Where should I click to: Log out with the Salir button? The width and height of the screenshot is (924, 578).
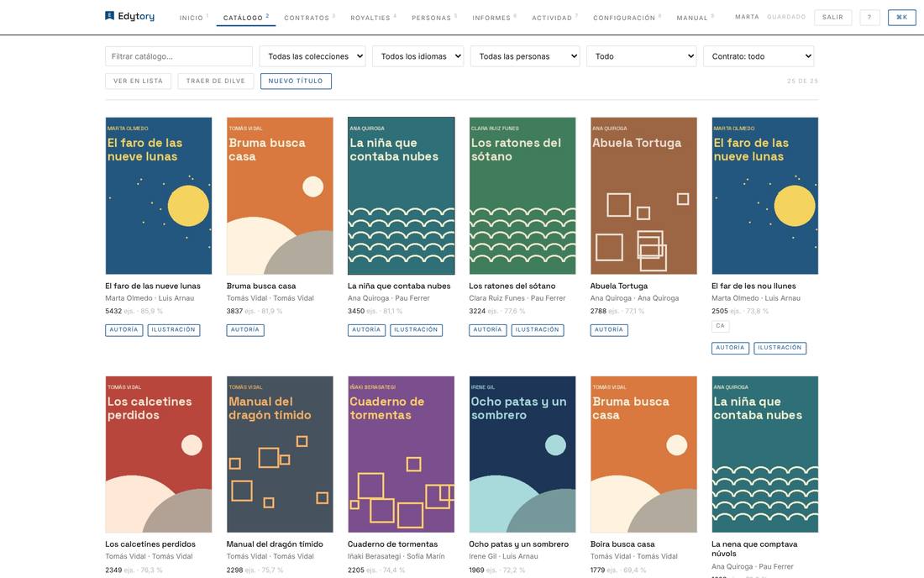tap(832, 18)
